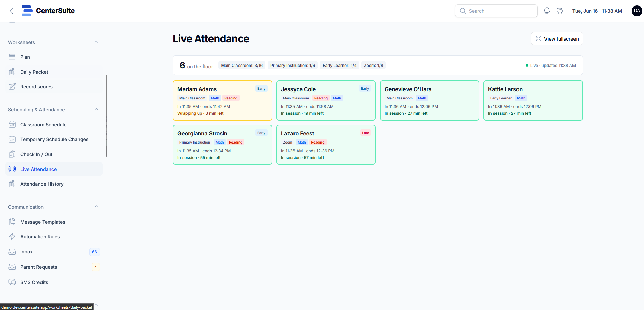Click the chevron at sidebar bottom
This screenshot has height=310, width=644.
click(96, 305)
